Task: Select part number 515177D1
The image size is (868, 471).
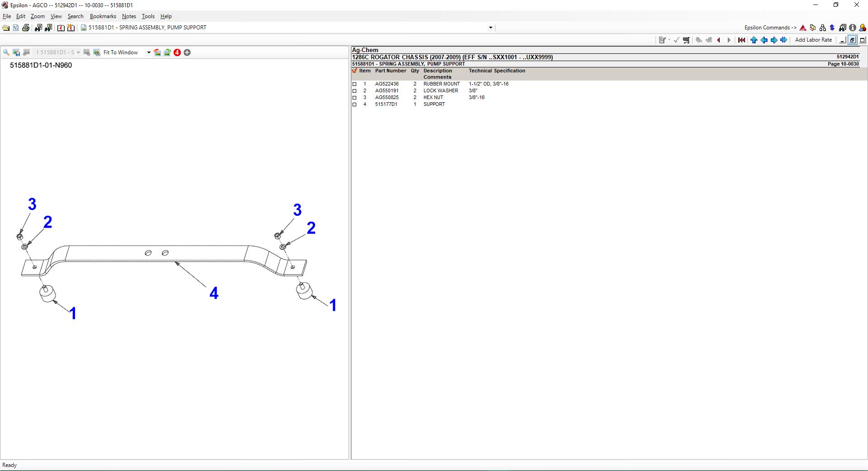Action: tap(386, 105)
